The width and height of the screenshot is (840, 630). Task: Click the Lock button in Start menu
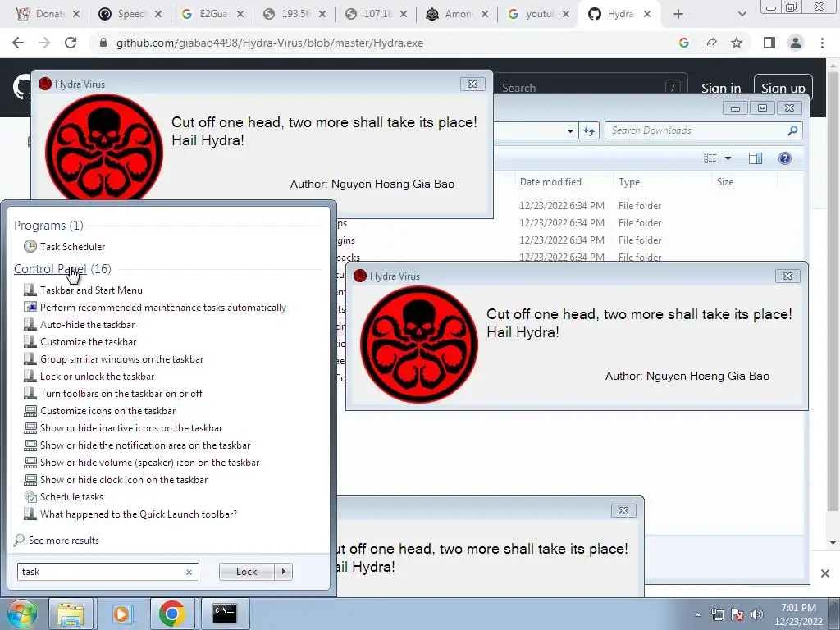pyautogui.click(x=246, y=572)
